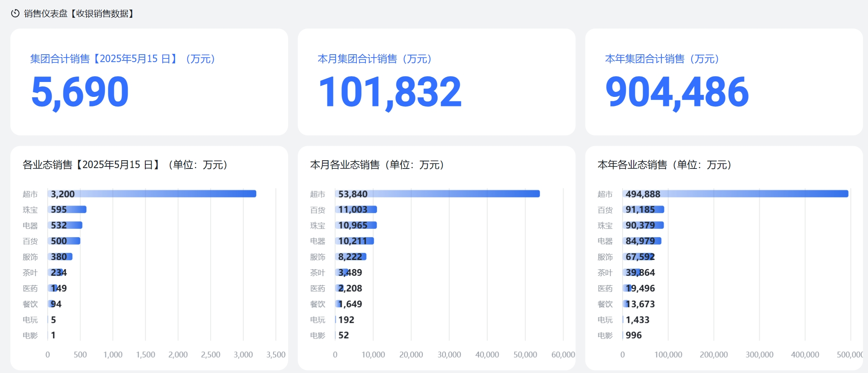868x373 pixels.
Task: Click the 超市 bar showing 494,888
Action: point(736,194)
